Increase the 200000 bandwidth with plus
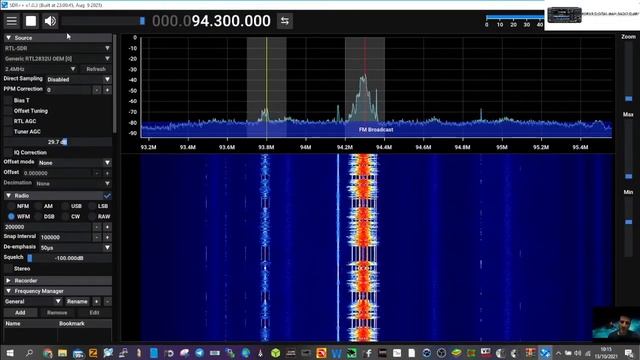 pos(107,227)
